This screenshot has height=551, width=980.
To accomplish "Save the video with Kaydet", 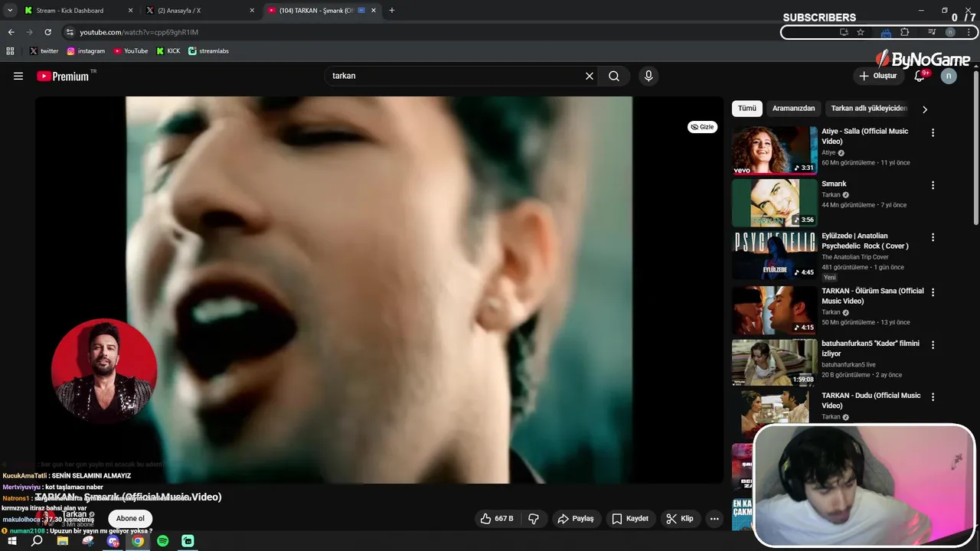I will [x=630, y=519].
